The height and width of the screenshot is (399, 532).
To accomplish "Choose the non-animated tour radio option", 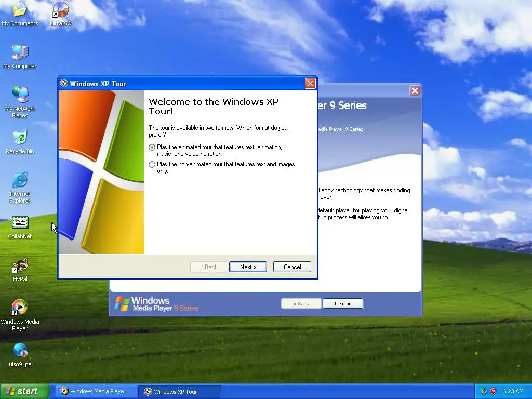I will tap(152, 165).
